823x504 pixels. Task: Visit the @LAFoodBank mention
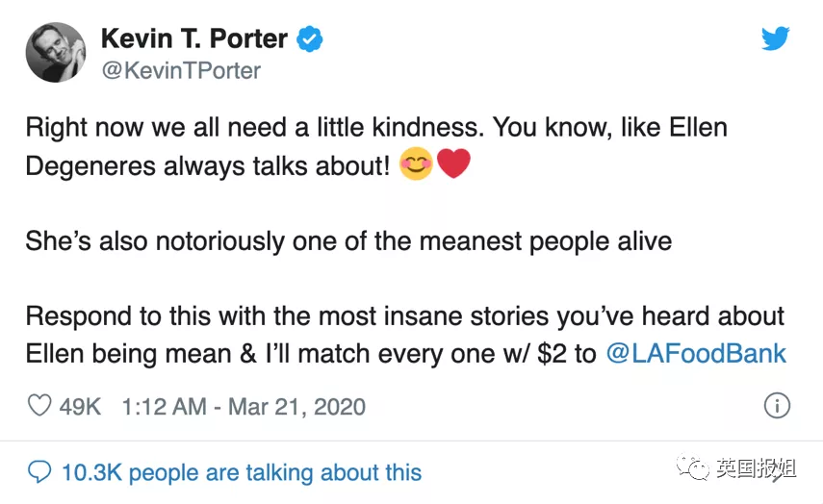[696, 353]
